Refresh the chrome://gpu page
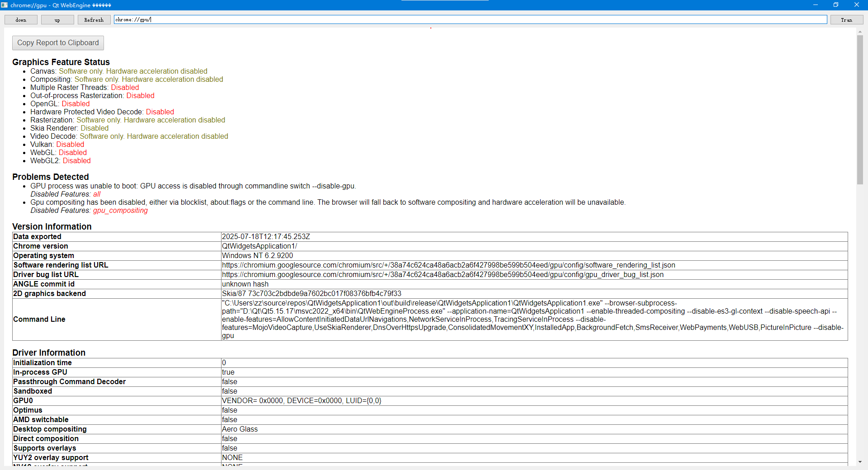This screenshot has height=470, width=868. [x=94, y=20]
